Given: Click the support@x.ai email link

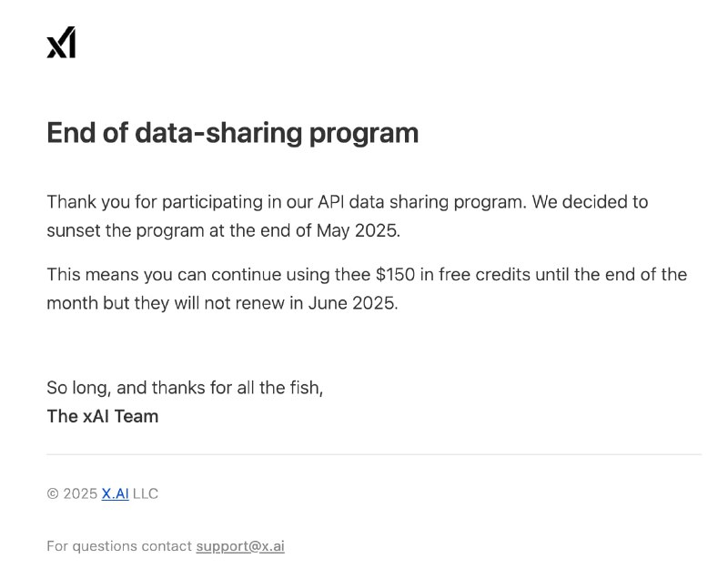Looking at the screenshot, I should click(240, 546).
